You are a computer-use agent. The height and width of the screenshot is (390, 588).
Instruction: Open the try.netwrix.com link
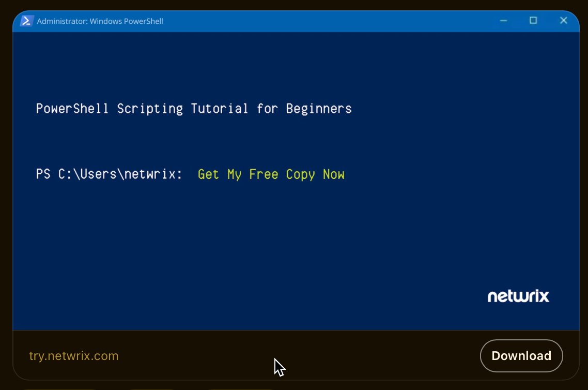pos(74,356)
